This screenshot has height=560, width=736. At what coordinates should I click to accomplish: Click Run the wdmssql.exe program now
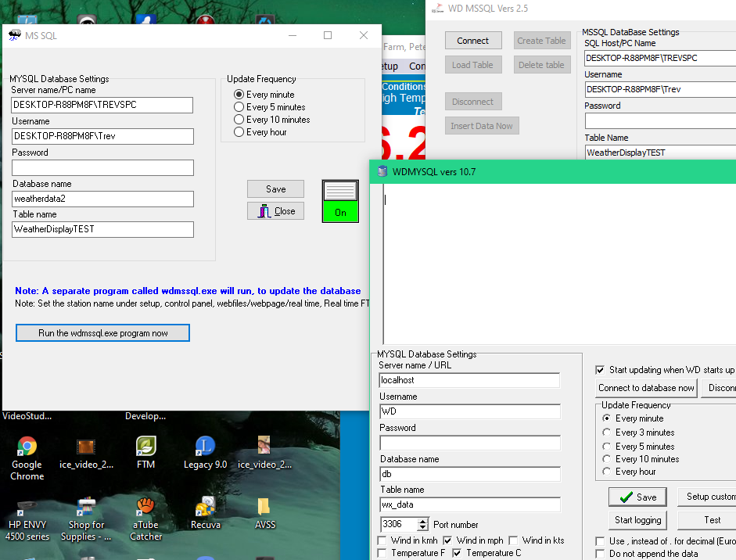pos(102,333)
